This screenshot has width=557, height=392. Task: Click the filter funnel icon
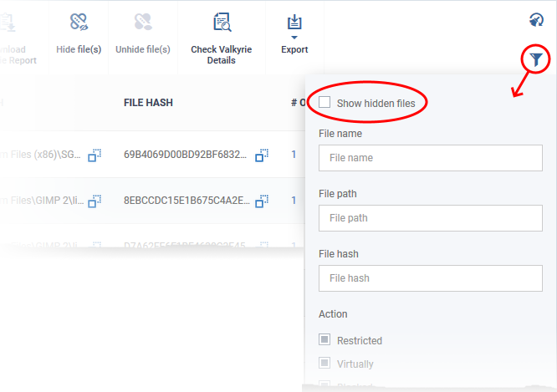point(536,59)
